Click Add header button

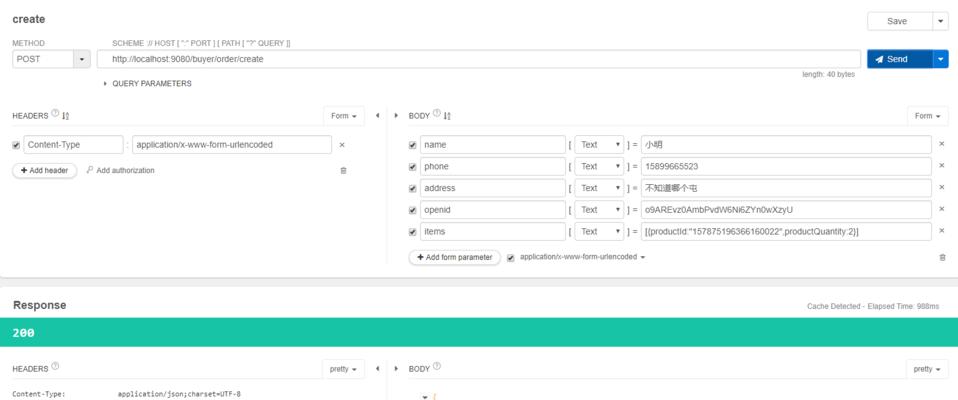click(x=45, y=170)
